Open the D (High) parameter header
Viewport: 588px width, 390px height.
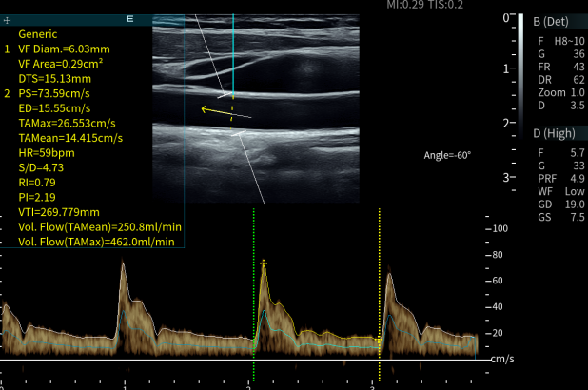(552, 132)
